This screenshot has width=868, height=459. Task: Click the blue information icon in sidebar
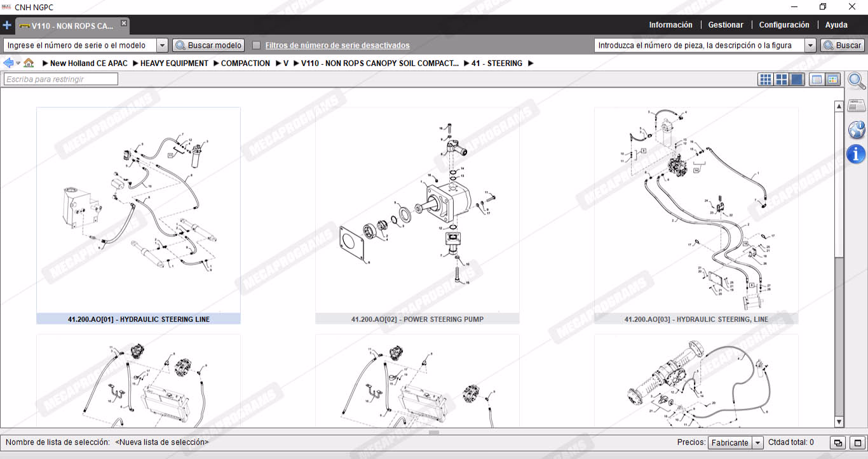(857, 154)
